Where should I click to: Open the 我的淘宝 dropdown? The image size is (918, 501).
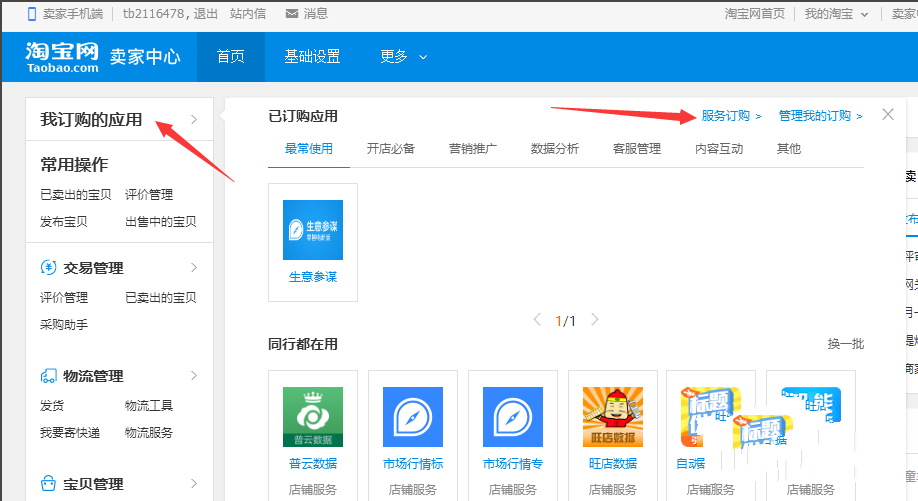836,13
